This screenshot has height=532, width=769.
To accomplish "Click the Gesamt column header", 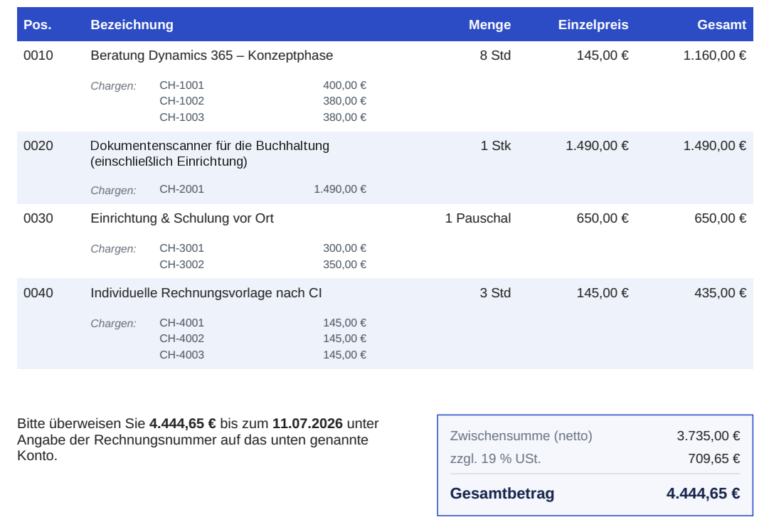I will click(721, 24).
